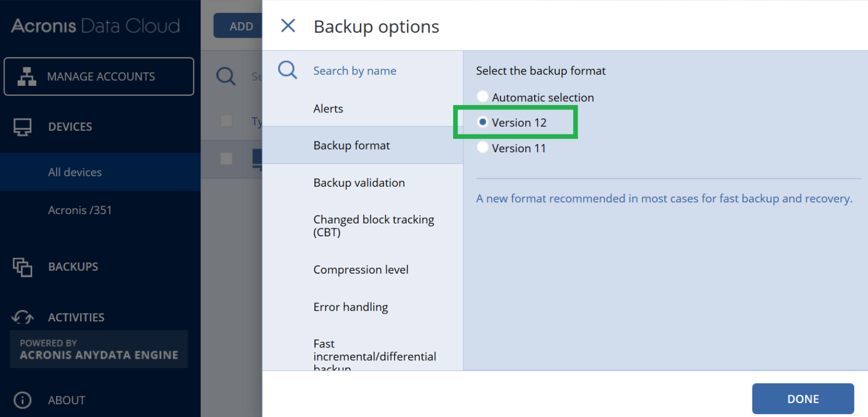This screenshot has height=417, width=868.
Task: Open the Error handling option
Action: (363, 307)
